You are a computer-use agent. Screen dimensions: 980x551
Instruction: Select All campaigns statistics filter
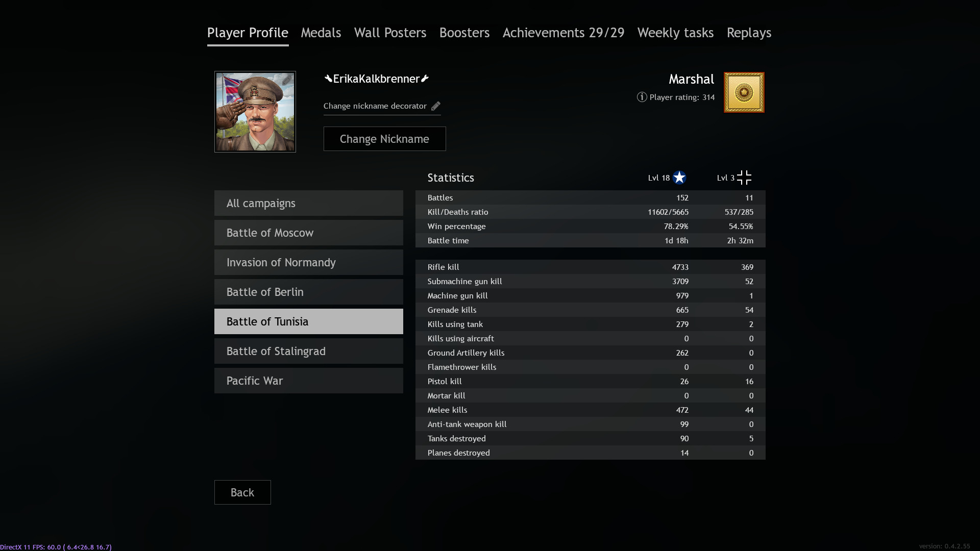pyautogui.click(x=309, y=203)
